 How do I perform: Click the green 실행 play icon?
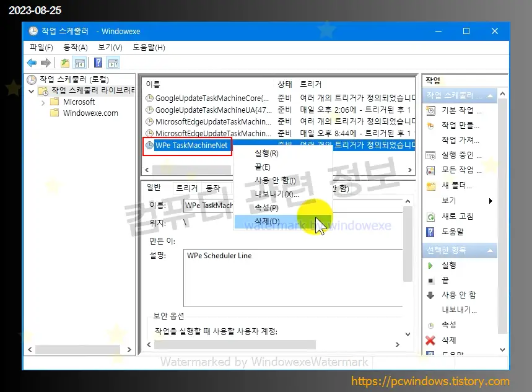click(x=430, y=266)
